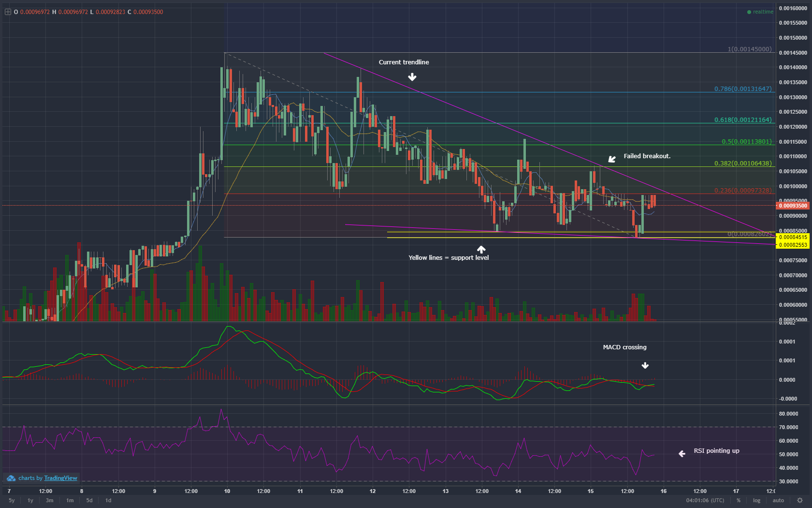
Task: Click the Fibonacci level label 0.5(0.00113801)
Action: (747, 141)
